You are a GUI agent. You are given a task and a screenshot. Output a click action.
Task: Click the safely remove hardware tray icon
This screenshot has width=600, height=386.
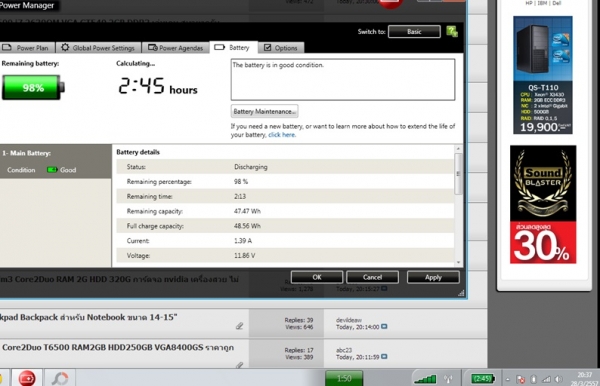click(x=533, y=379)
